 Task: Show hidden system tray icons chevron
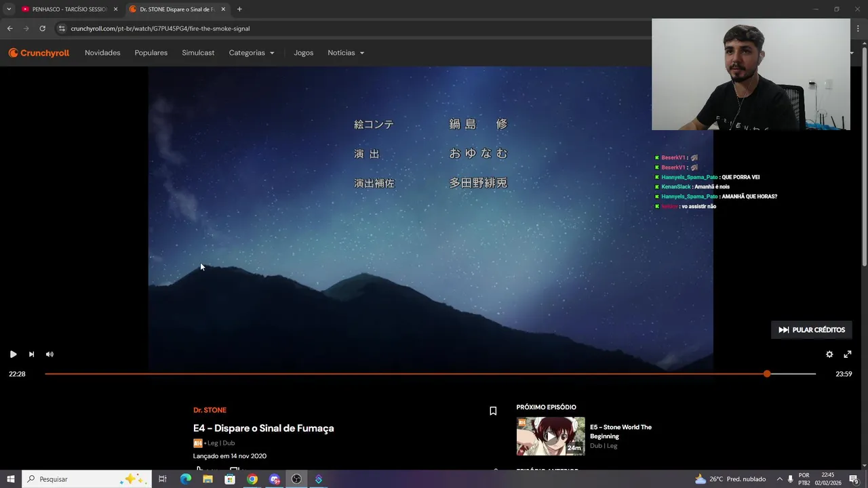[x=779, y=479]
